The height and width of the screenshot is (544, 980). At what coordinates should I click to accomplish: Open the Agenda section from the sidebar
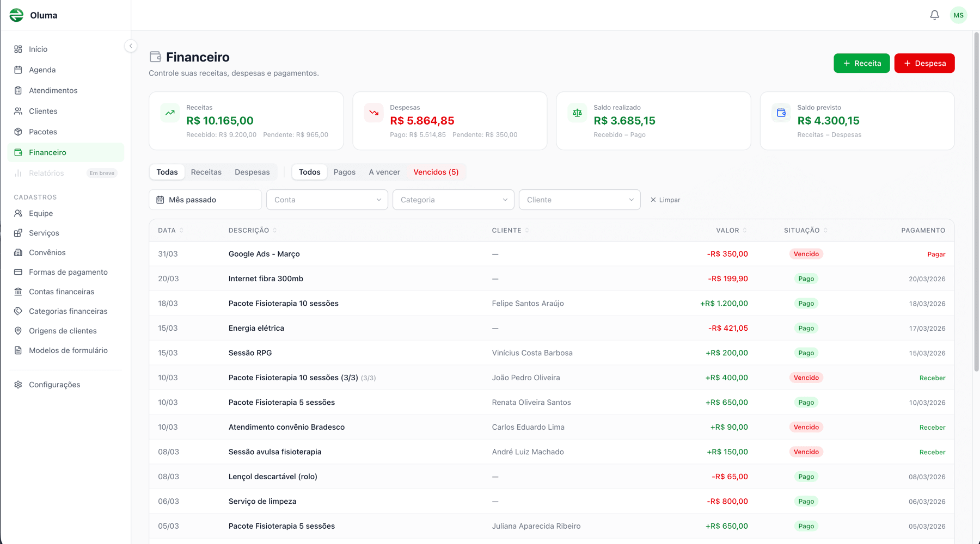coord(42,70)
